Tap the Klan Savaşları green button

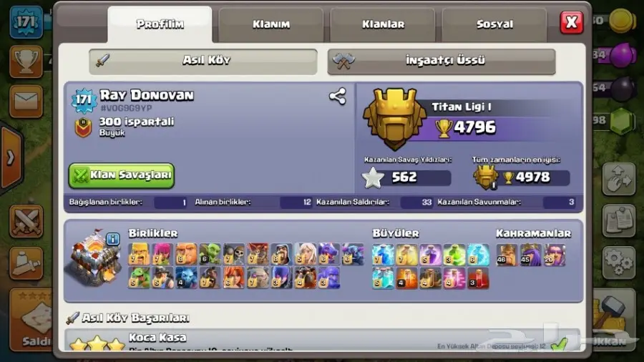122,176
